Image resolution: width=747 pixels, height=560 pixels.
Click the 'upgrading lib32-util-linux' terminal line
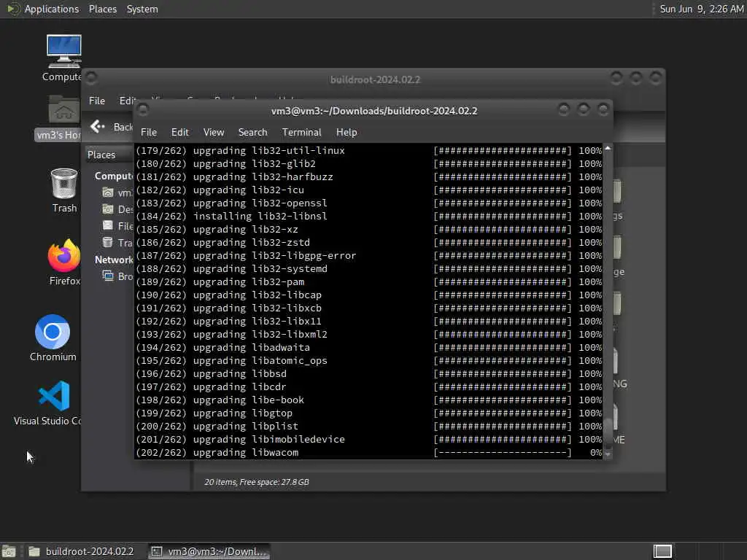tap(368, 150)
